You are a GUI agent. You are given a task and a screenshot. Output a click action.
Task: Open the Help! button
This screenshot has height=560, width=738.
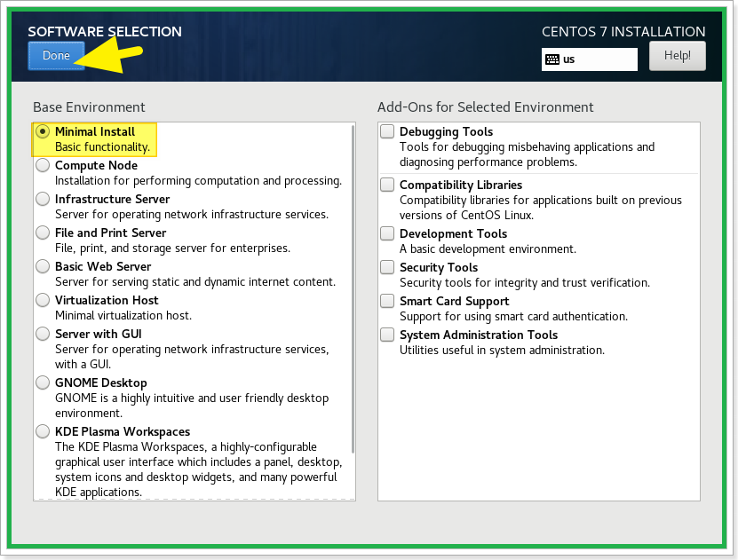click(678, 56)
